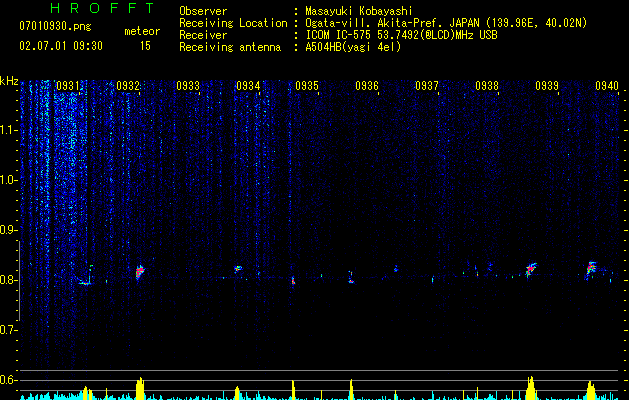Viewport: 629px width, 400px height.
Task: Click the Receiving antenna label
Action: click(x=230, y=47)
